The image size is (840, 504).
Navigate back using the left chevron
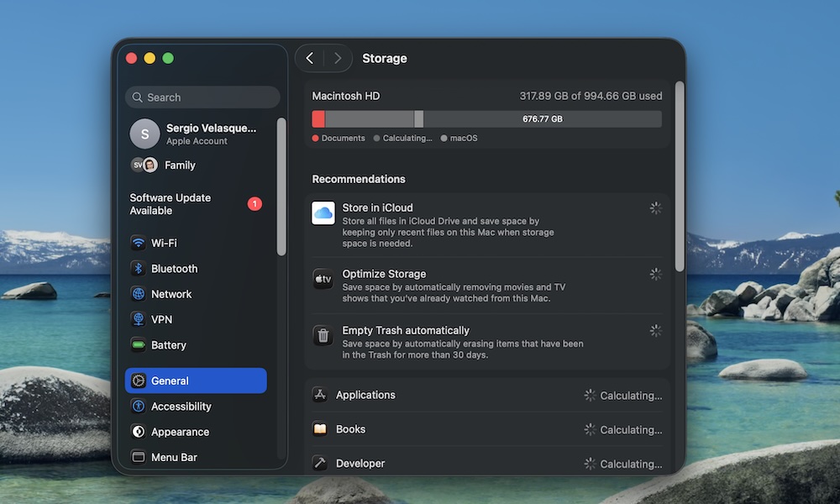(x=310, y=58)
